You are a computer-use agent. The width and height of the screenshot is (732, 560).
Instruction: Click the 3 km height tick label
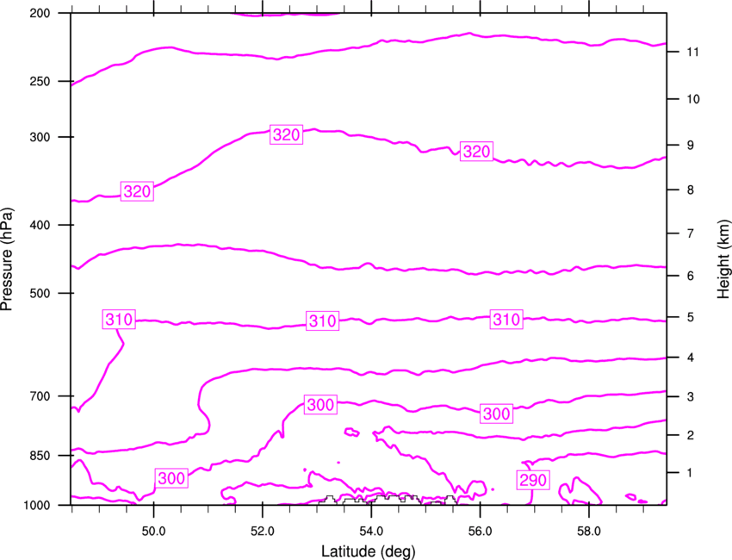pos(691,396)
